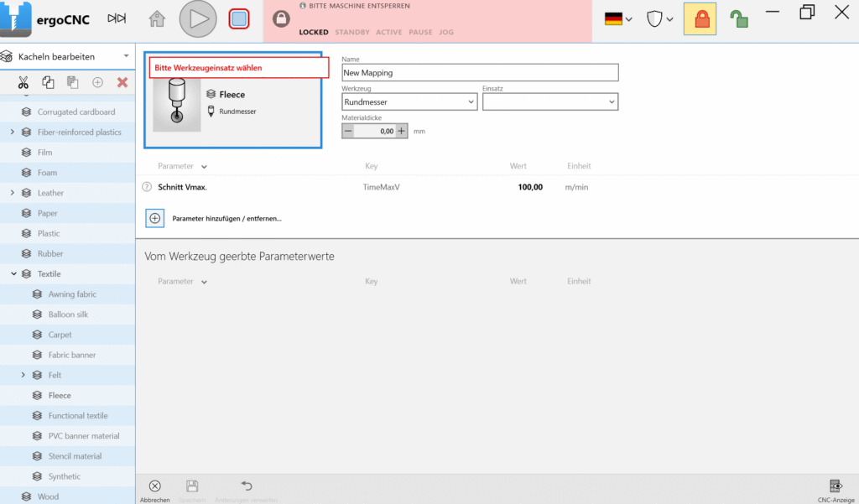This screenshot has width=859, height=504.
Task: Click the home icon in top toolbar
Action: (157, 18)
